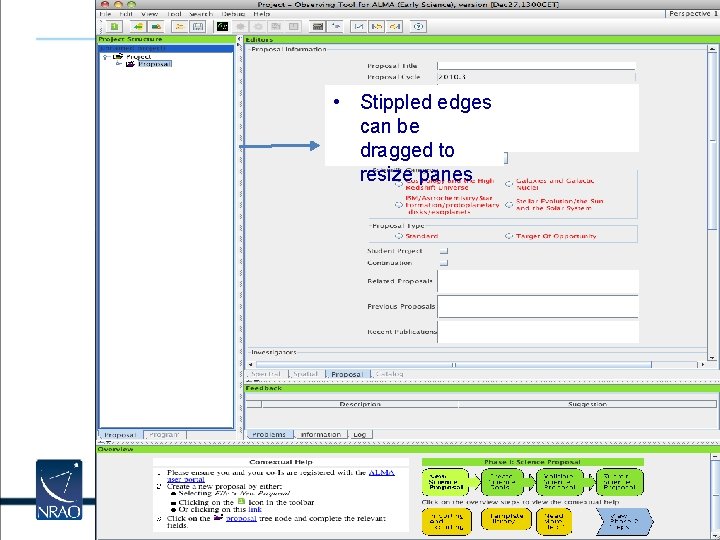The height and width of the screenshot is (540, 720).
Task: Click the blue and orange toolbar icon
Action: [x=377, y=27]
